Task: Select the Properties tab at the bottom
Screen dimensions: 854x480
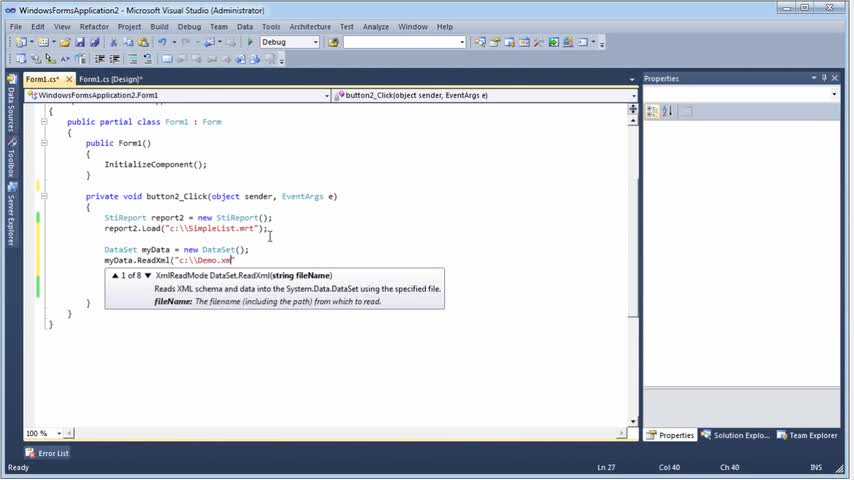Action: pyautogui.click(x=670, y=435)
